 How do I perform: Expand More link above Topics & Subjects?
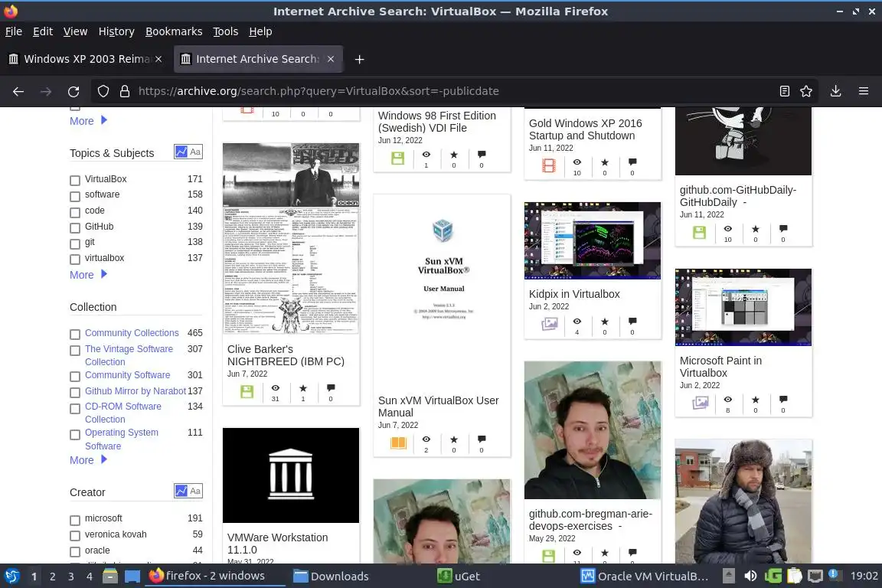coord(88,120)
